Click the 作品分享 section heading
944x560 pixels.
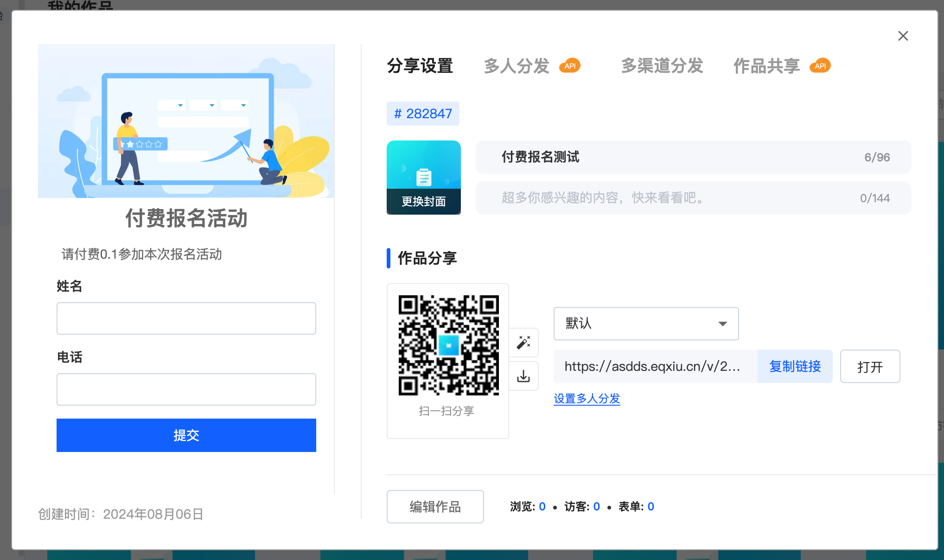point(427,258)
